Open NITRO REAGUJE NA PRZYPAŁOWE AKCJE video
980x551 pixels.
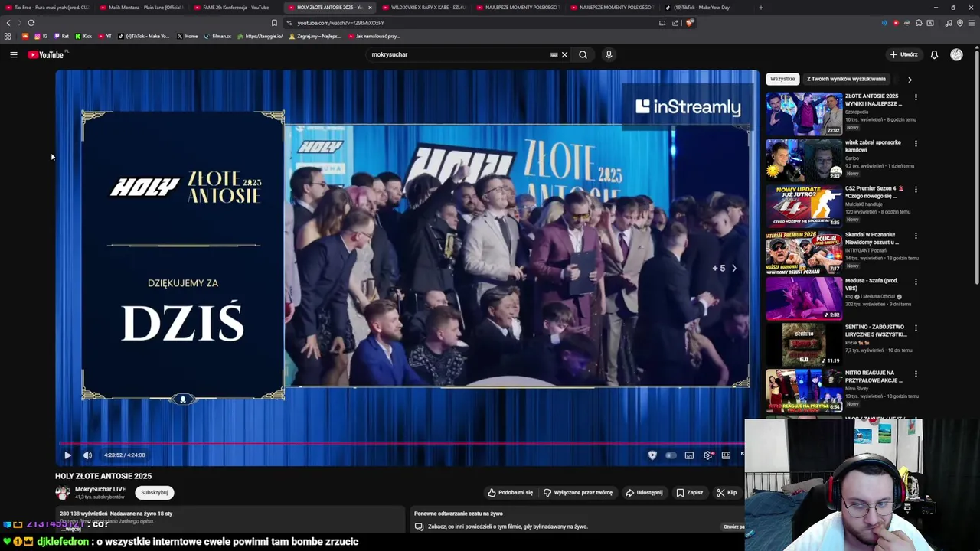[804, 390]
